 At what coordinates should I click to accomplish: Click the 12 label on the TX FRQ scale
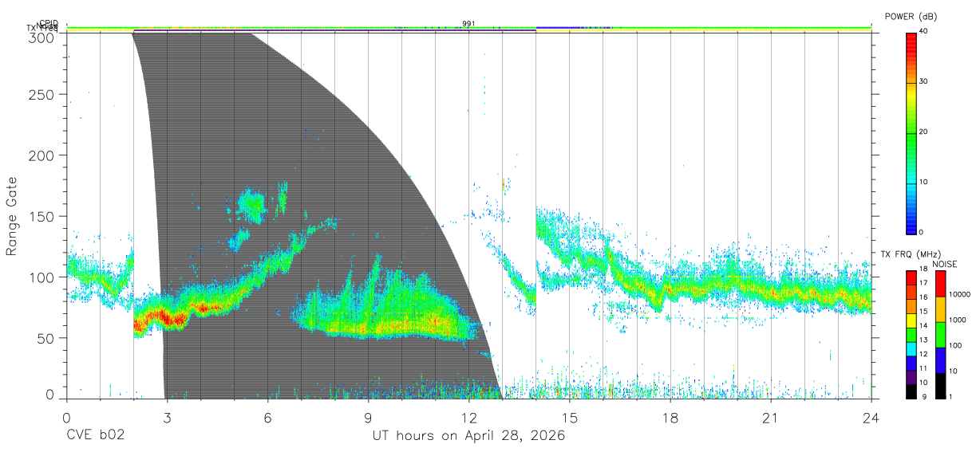click(x=923, y=355)
